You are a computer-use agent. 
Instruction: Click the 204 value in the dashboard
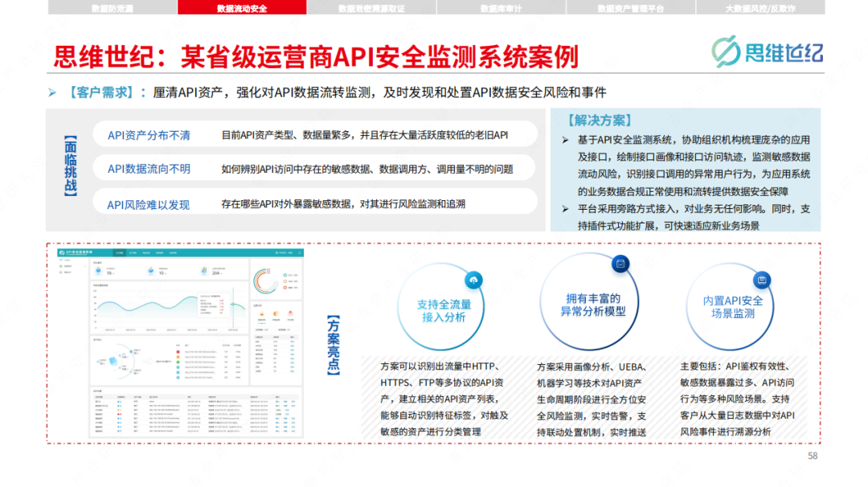(216, 272)
